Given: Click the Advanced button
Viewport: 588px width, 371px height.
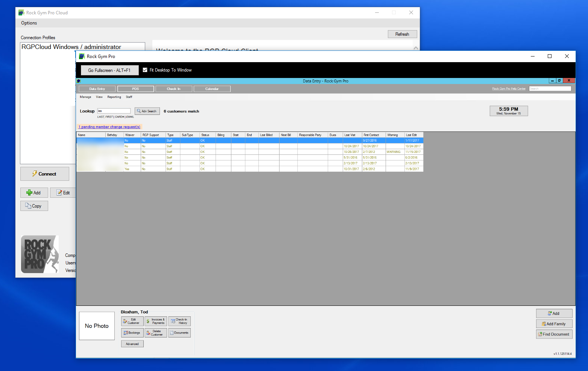Looking at the screenshot, I should pos(132,344).
